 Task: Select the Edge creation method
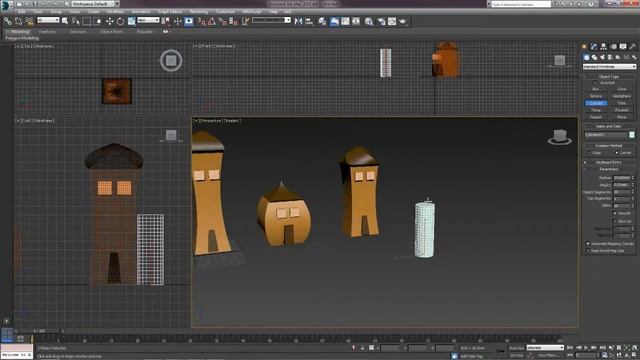[589, 153]
